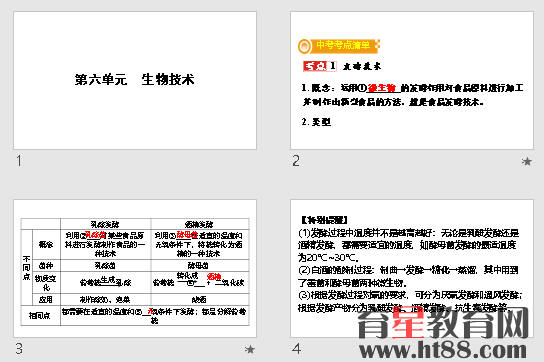
Task: Click slide number 1 label
Action: click(19, 161)
